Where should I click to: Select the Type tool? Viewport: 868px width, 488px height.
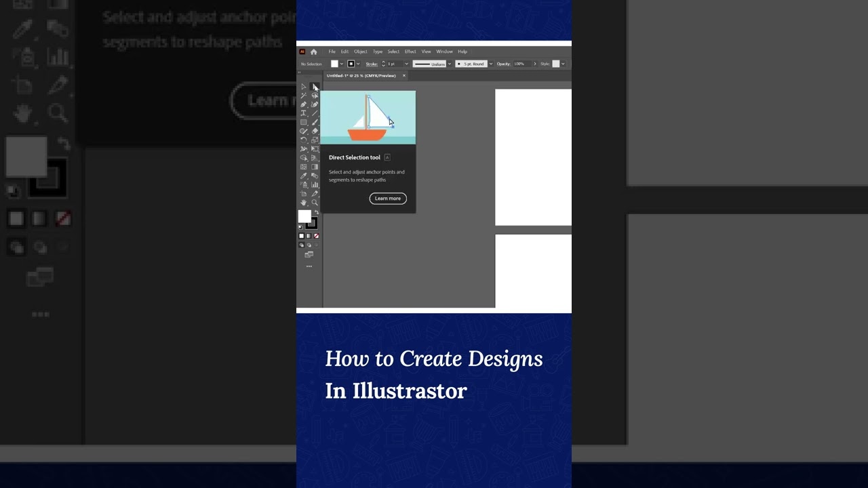coord(304,113)
